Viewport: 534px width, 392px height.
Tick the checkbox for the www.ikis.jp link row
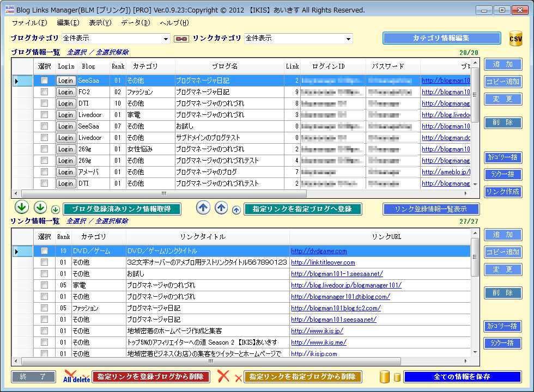(x=44, y=331)
